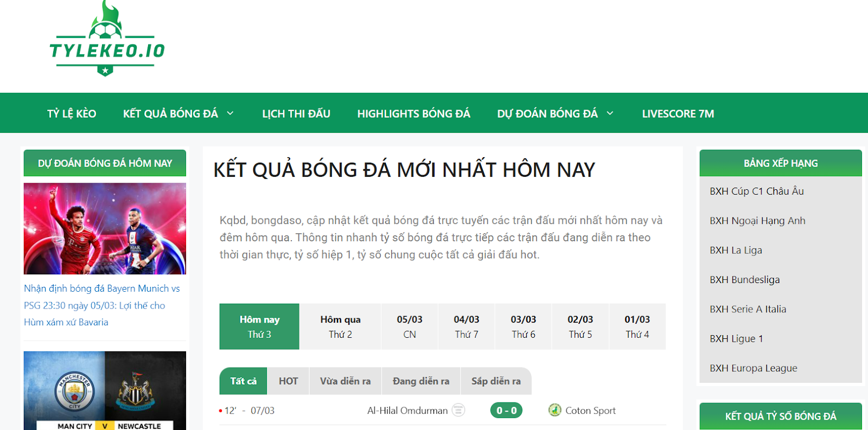Go to HIGHLIGHTS BÓNG ĐÁ
868x430 pixels.
coord(413,113)
